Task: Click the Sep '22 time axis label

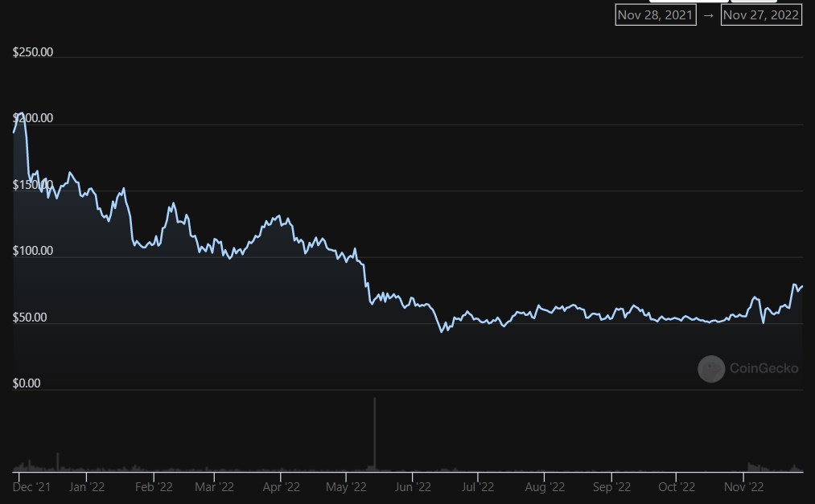Action: click(611, 487)
